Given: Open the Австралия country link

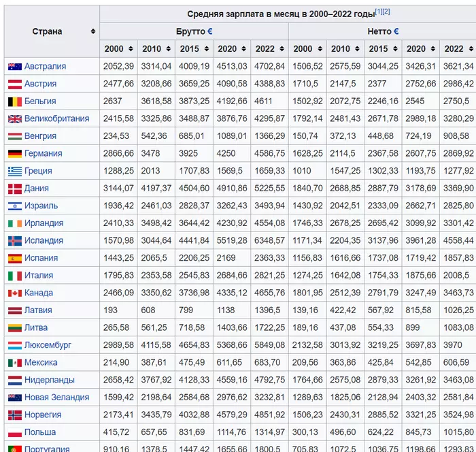Looking at the screenshot, I should point(45,66).
